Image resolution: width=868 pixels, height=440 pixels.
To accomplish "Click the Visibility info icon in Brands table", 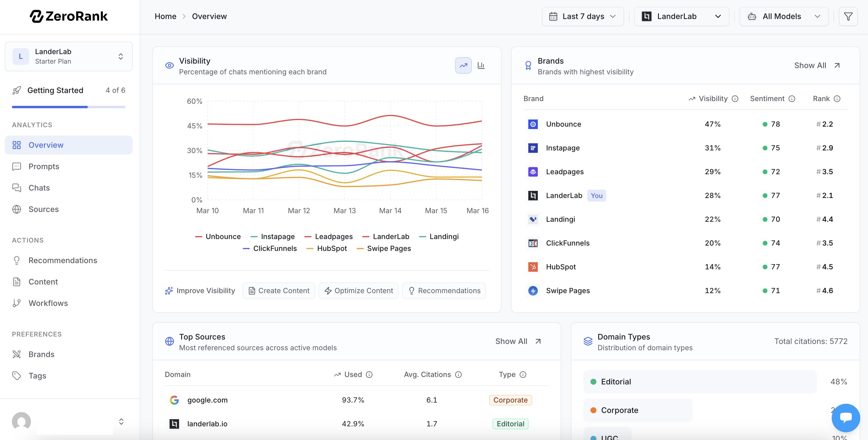I will [735, 99].
